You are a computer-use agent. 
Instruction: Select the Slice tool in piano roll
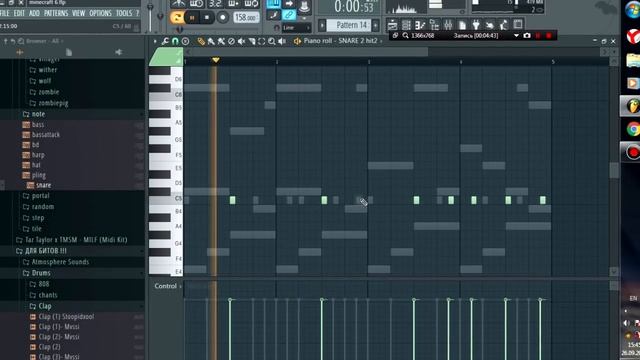[252, 41]
